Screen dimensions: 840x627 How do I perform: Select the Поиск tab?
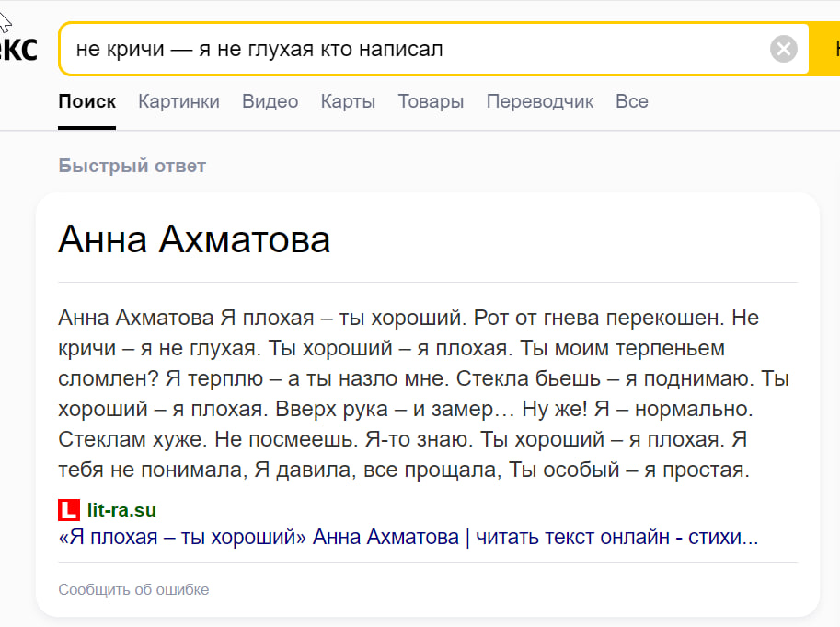[x=86, y=101]
